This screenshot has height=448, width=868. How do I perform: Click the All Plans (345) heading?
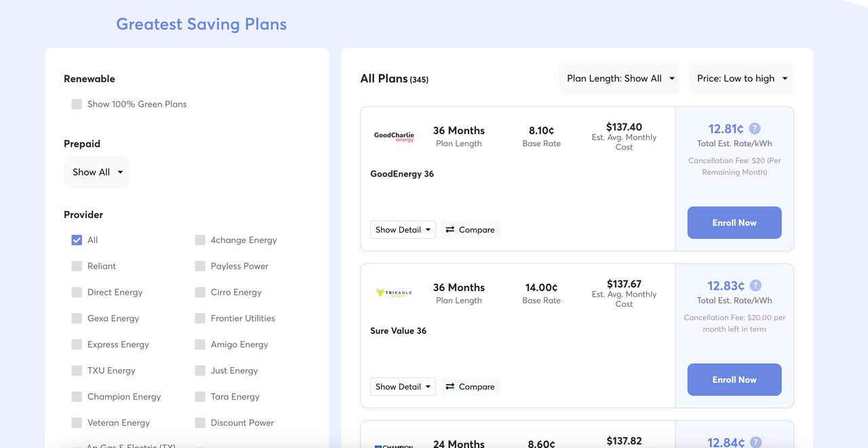coord(394,79)
